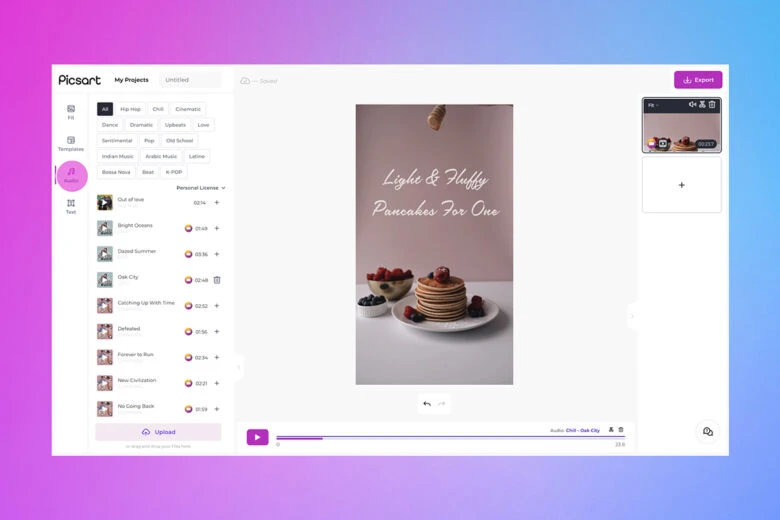Filter music by Hip Hop genre

[x=130, y=109]
